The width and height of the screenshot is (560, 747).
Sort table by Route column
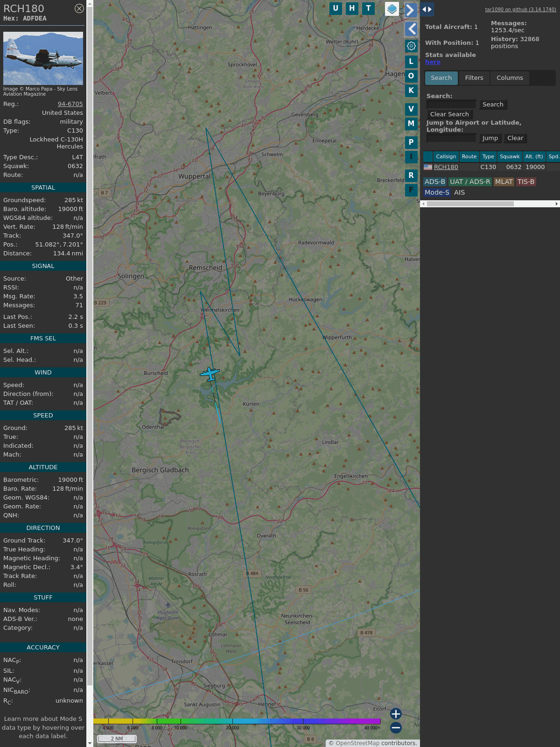[x=469, y=156]
